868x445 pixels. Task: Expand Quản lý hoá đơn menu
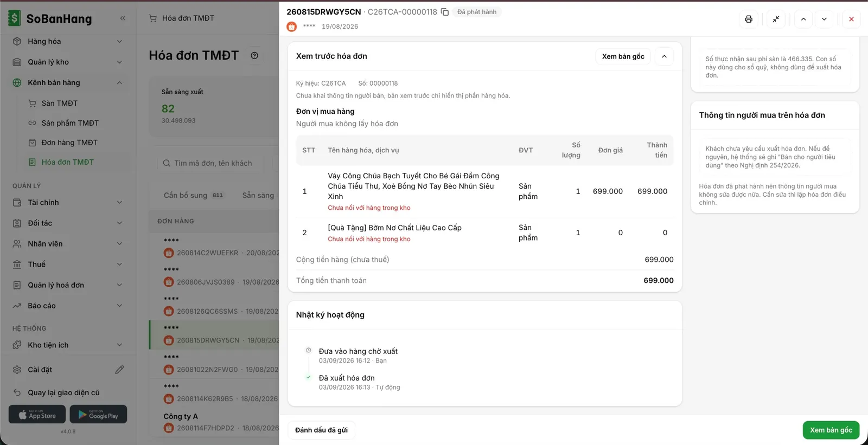[119, 285]
